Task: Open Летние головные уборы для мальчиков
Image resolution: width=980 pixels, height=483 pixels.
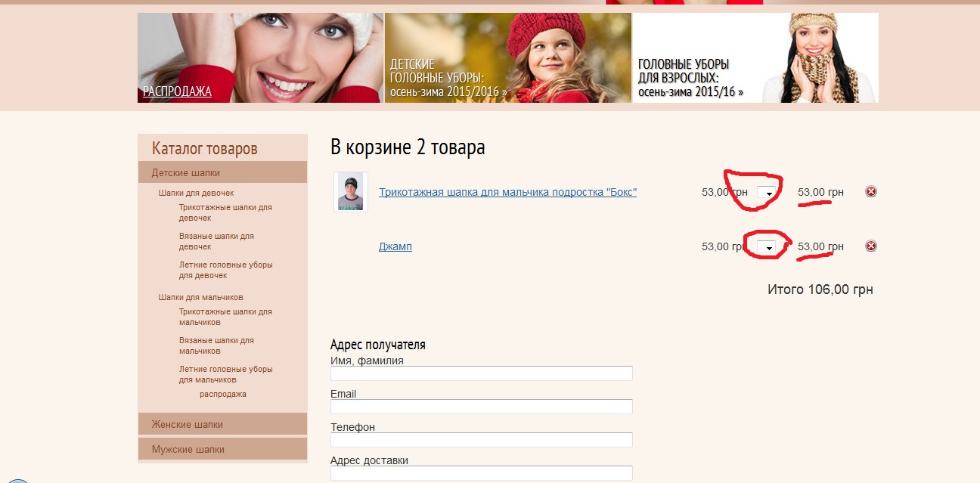Action: point(225,374)
